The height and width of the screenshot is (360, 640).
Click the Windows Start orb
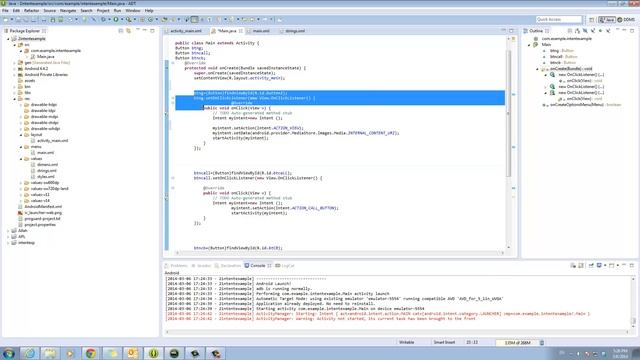(x=9, y=353)
